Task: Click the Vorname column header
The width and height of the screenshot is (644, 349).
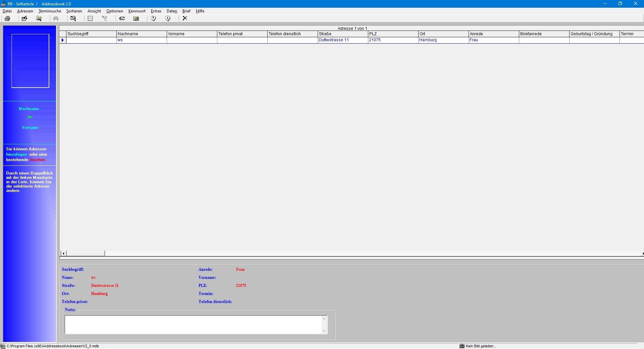Action: [x=192, y=34]
